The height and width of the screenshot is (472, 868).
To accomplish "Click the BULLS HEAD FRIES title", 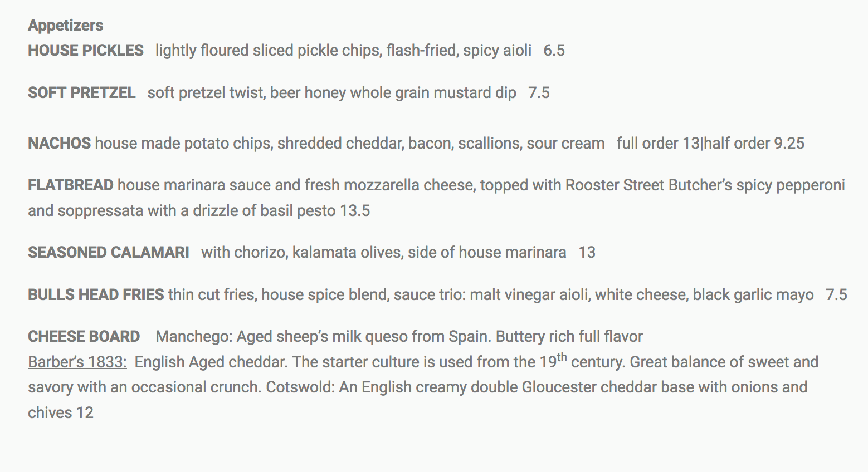I will pyautogui.click(x=96, y=295).
